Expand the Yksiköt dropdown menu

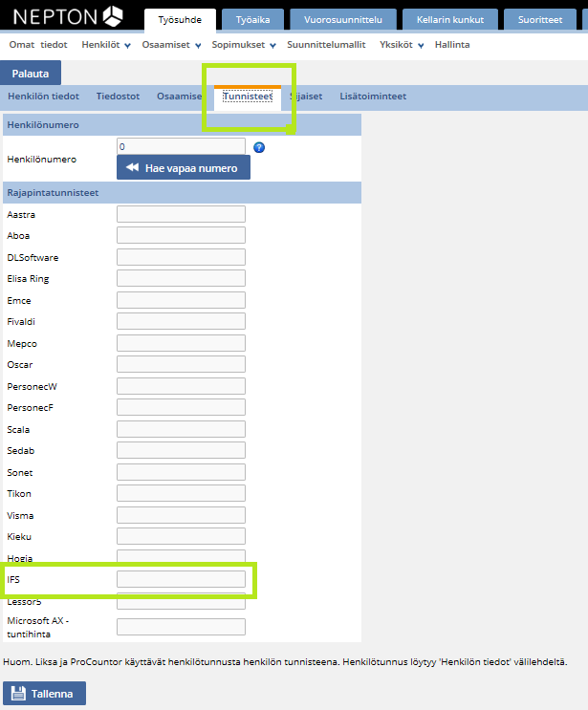click(x=402, y=45)
